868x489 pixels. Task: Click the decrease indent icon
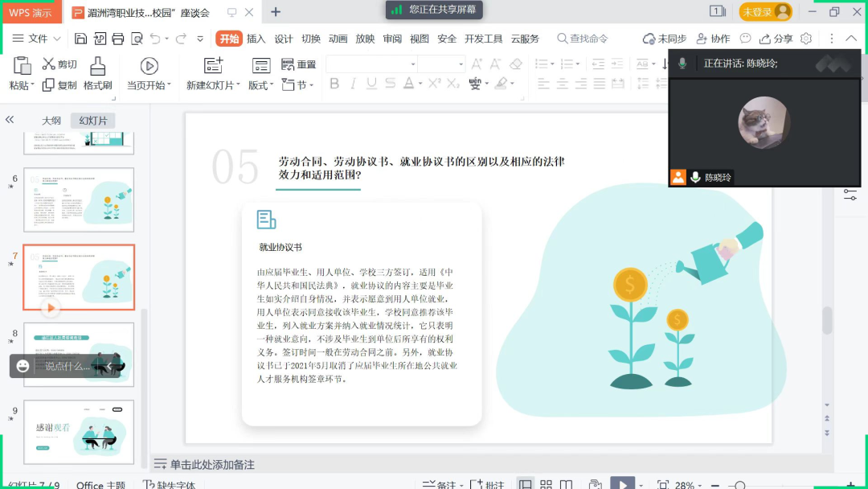click(x=598, y=64)
